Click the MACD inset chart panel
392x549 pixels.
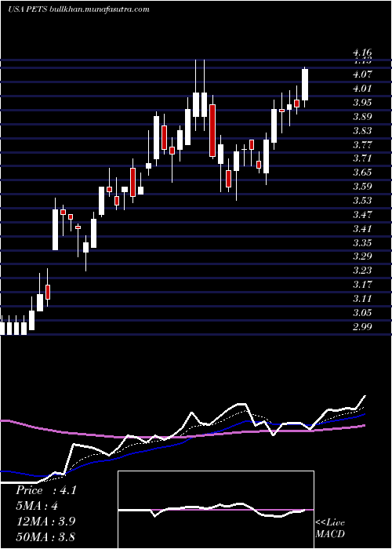[216, 510]
